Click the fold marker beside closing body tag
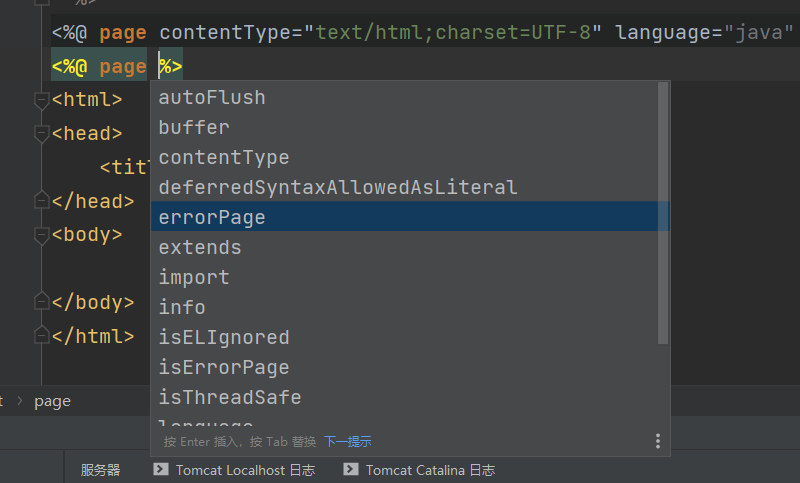Image resolution: width=800 pixels, height=483 pixels. tap(41, 303)
